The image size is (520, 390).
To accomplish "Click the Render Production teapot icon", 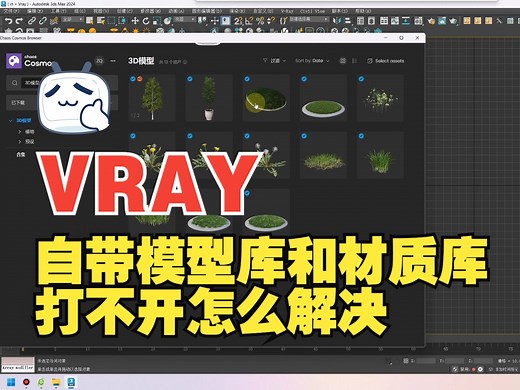I will [453, 21].
